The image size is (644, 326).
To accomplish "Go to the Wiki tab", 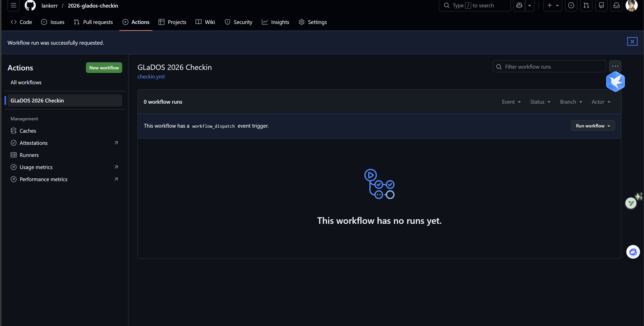I will (205, 22).
